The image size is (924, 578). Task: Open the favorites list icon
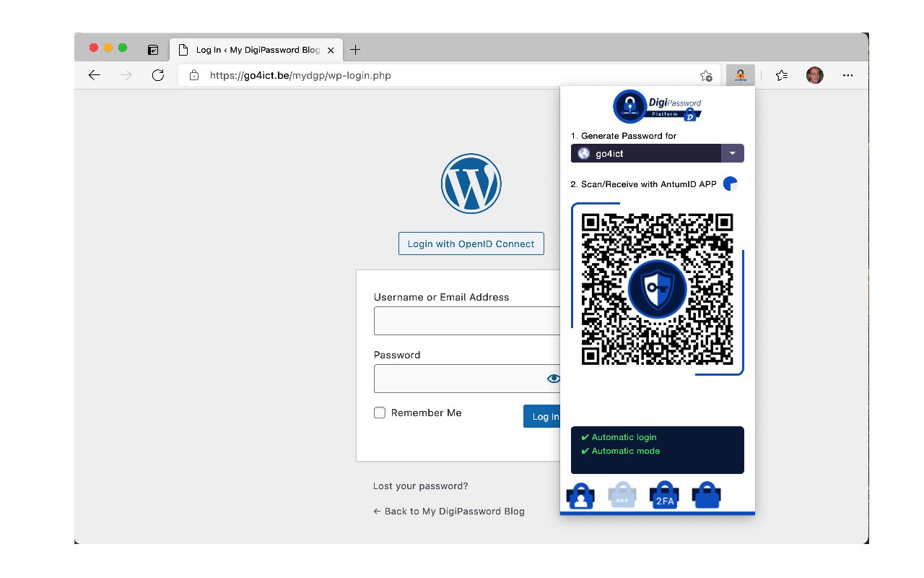(781, 75)
